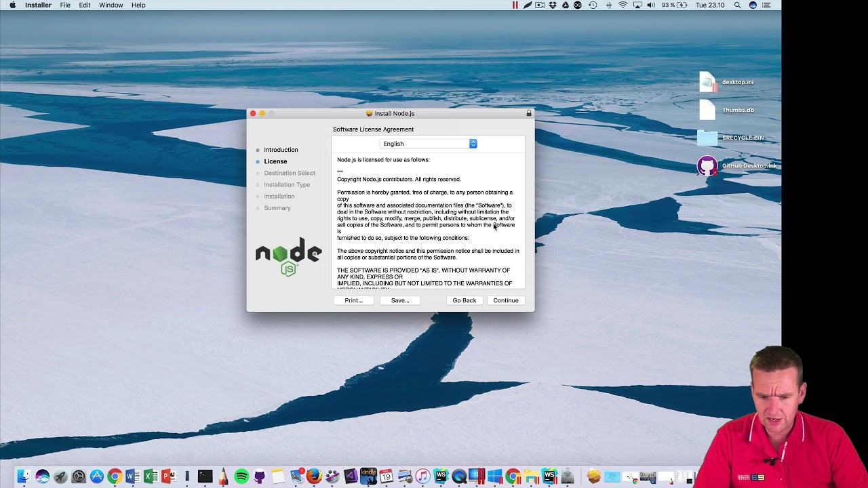Open the Dropbox menu bar icon
The width and height of the screenshot is (868, 488).
pos(553,5)
